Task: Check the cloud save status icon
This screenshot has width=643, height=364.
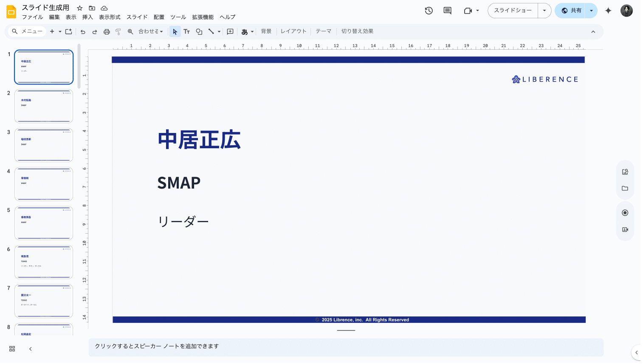Action: click(104, 8)
